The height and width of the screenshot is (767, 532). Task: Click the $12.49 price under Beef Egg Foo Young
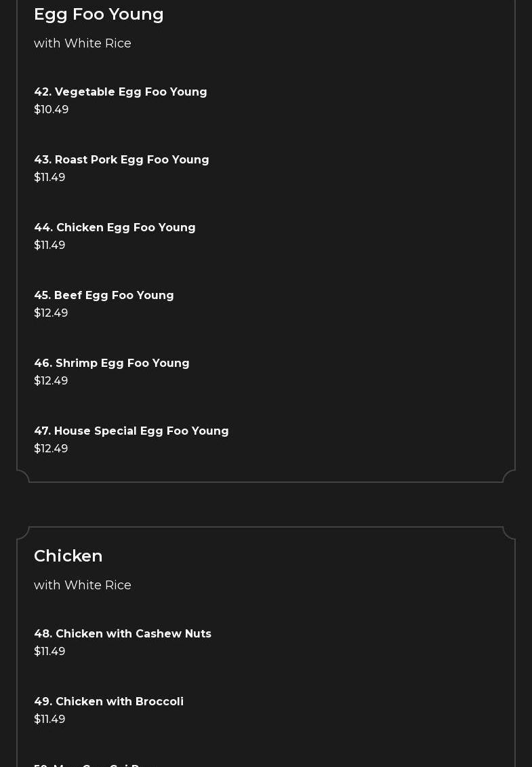tap(51, 313)
